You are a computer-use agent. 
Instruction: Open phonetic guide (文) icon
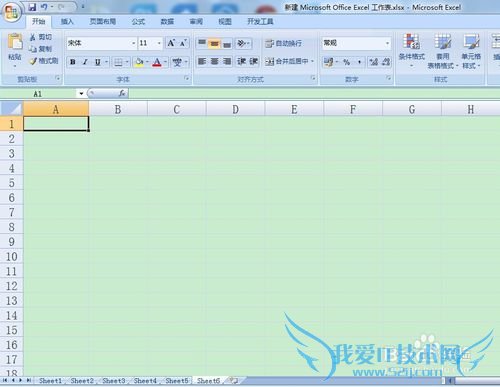(177, 62)
